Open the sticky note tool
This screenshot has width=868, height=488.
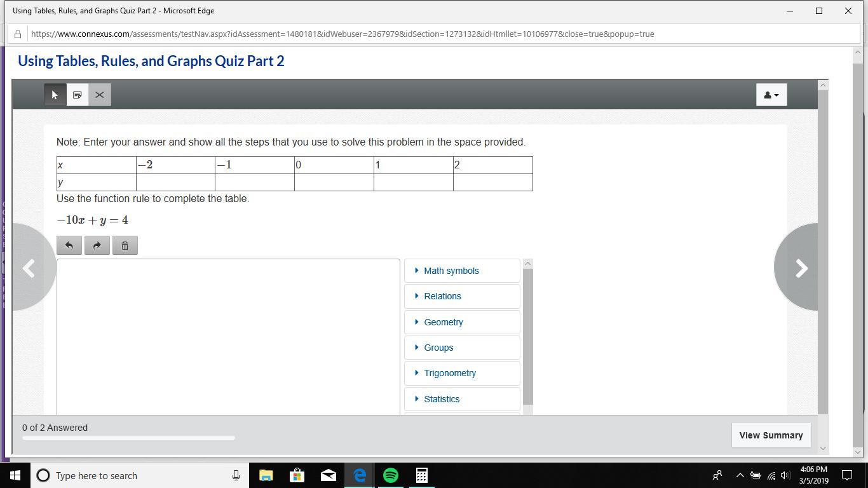78,95
